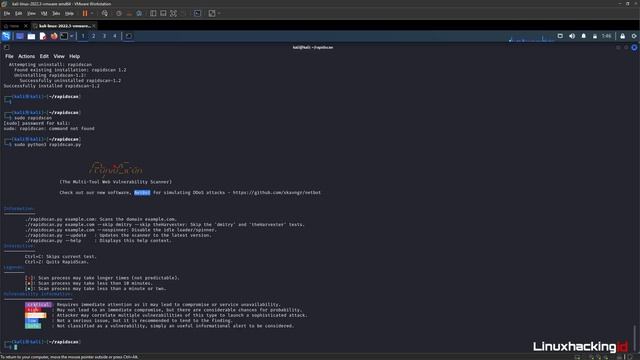
Task: Open notifications bell icon in tray
Action: coord(584,36)
